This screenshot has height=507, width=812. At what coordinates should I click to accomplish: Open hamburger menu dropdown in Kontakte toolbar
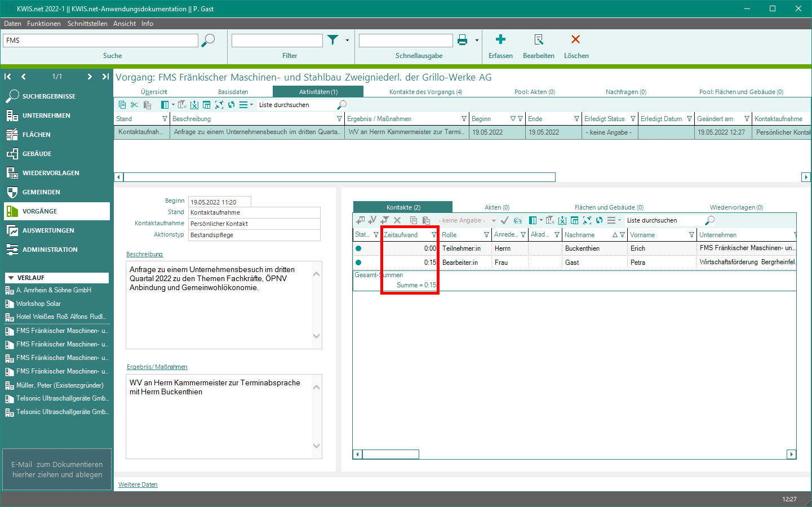point(619,220)
